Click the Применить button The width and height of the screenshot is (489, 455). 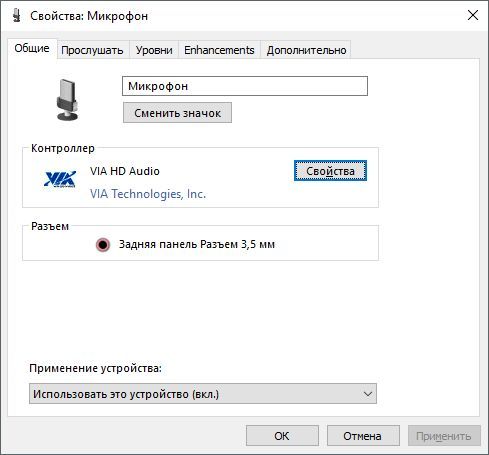click(x=444, y=436)
